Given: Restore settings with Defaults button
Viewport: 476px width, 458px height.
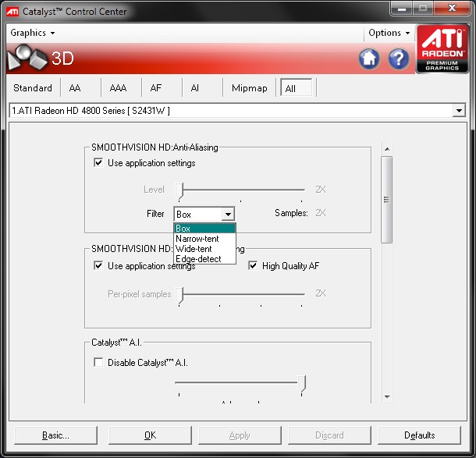Looking at the screenshot, I should point(420,435).
